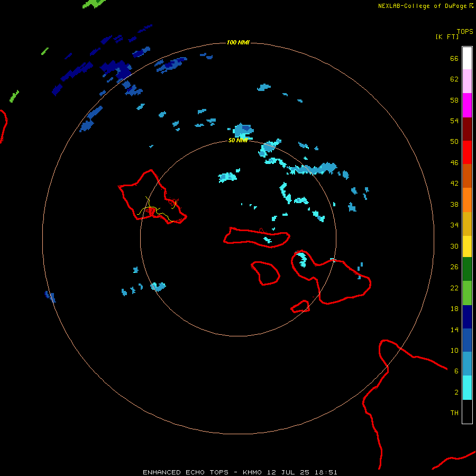
Task: Click the dark green 30 legend swatch
Action: 467,269
